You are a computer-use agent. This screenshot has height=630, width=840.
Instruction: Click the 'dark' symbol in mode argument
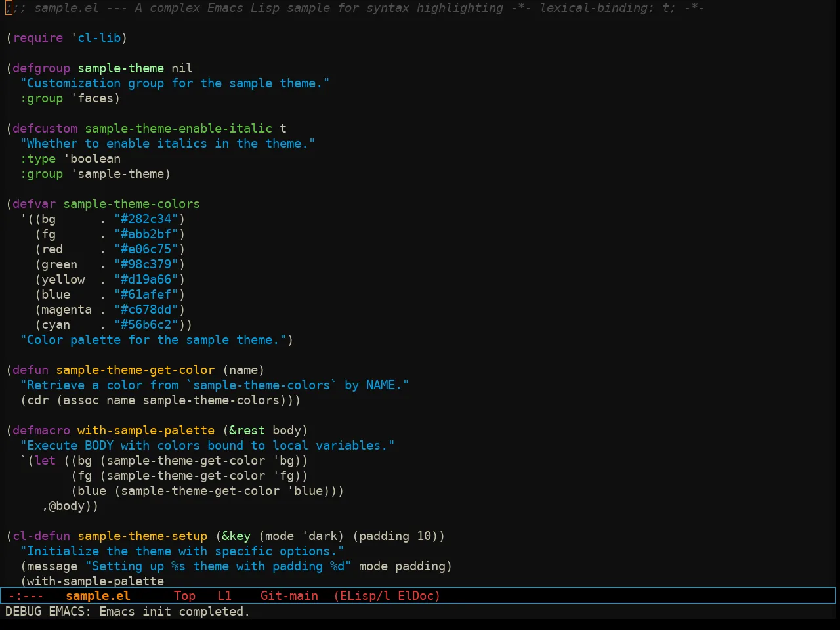[323, 536]
